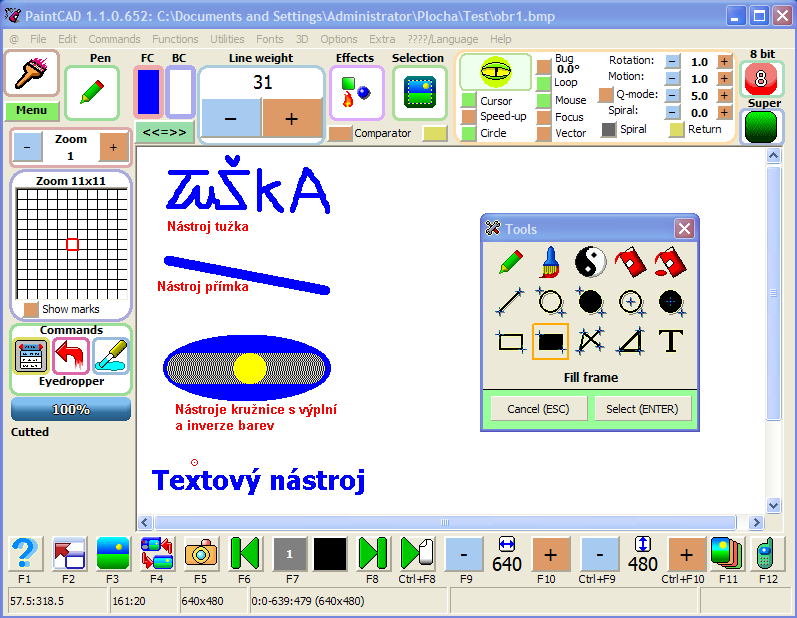The image size is (797, 618).
Task: Click the paintbrush Menu logo icon
Action: pyautogui.click(x=32, y=73)
